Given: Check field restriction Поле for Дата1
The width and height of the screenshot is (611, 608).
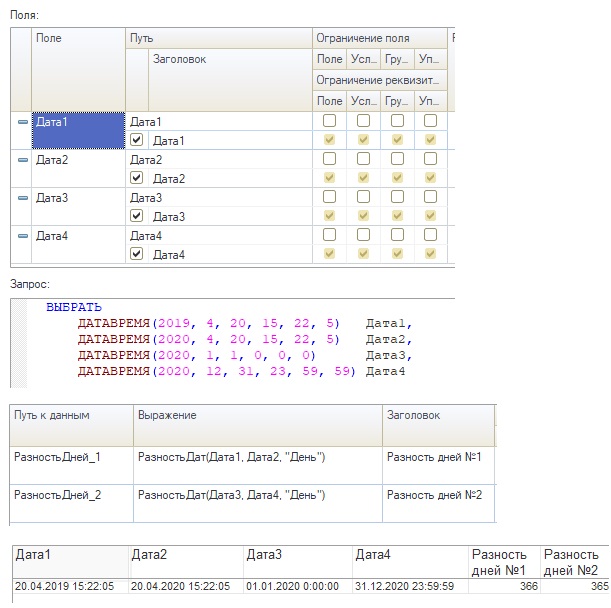Looking at the screenshot, I should pos(330,121).
